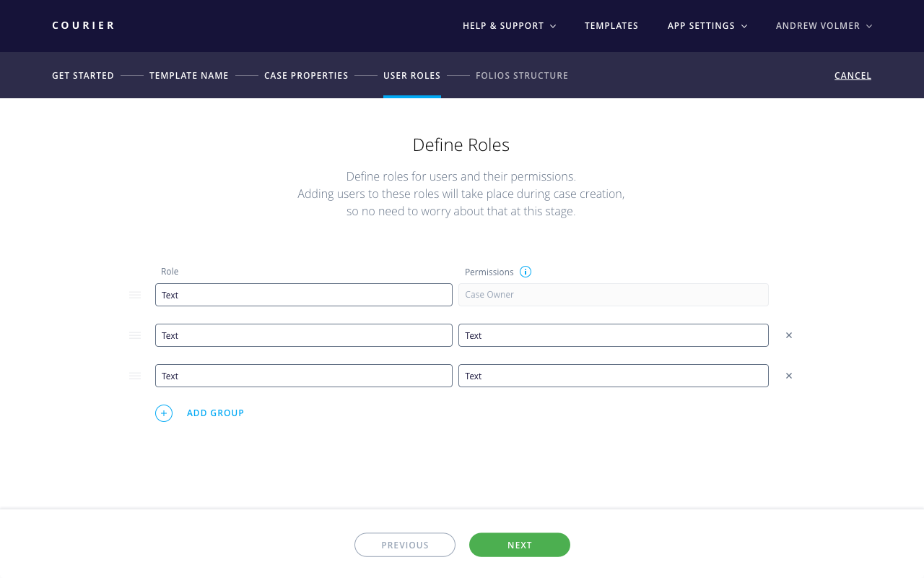The height and width of the screenshot is (578, 924).
Task: Switch to the Case Properties step
Action: 306,75
